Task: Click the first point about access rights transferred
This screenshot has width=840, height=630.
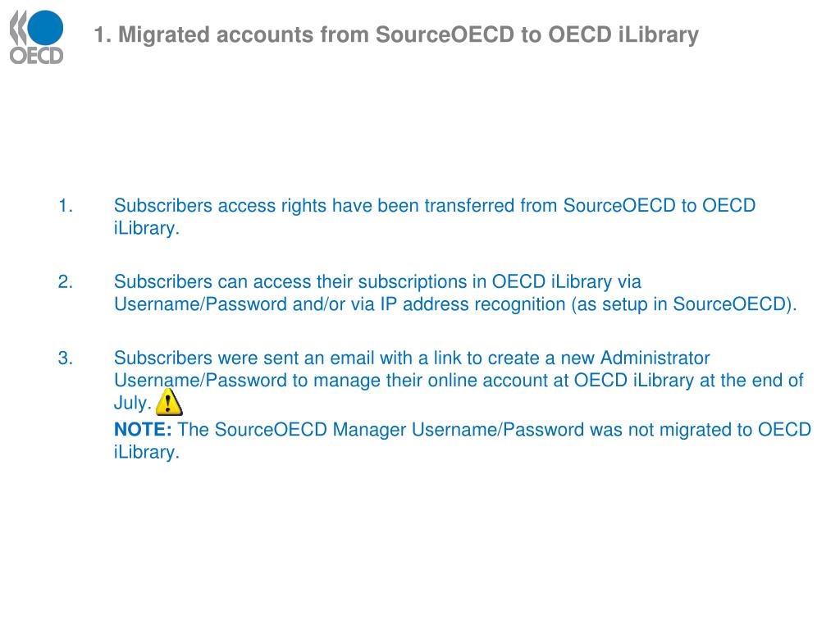Action: pos(435,217)
